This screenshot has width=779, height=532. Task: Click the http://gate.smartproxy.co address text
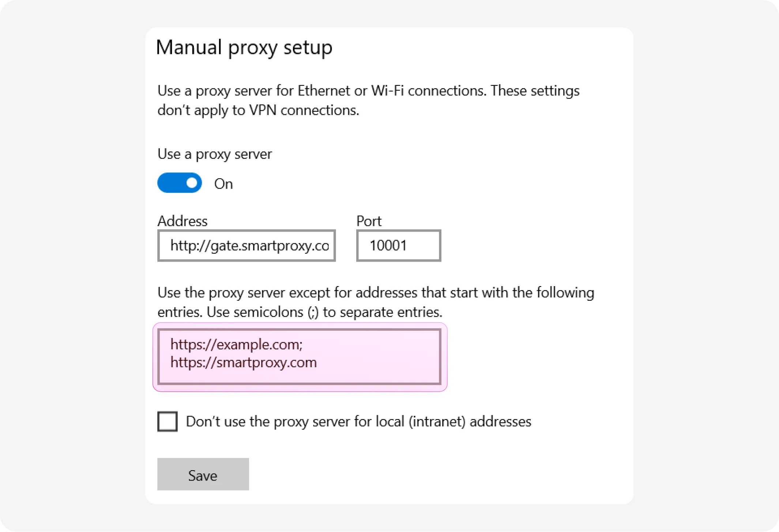tap(249, 246)
